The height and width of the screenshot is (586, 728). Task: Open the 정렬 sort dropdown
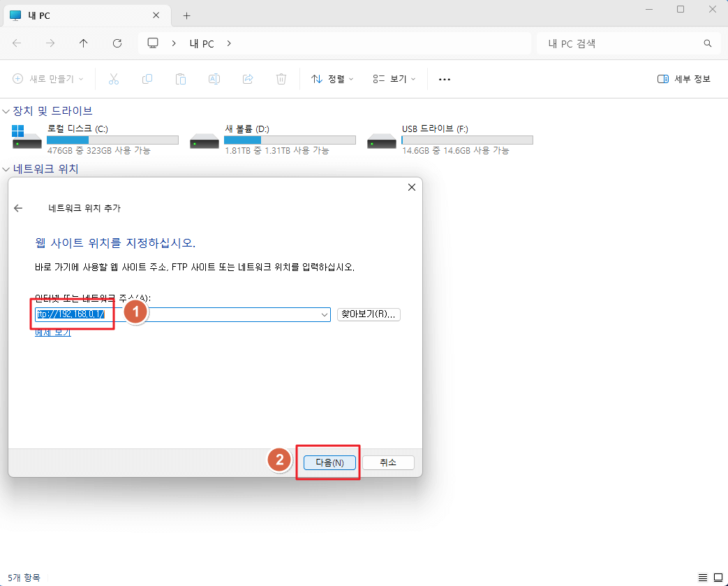332,79
